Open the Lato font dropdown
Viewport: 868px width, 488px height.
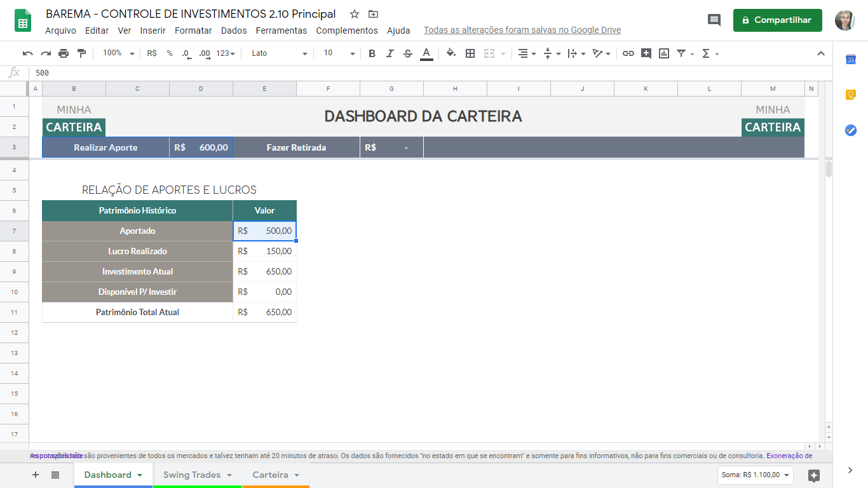279,53
